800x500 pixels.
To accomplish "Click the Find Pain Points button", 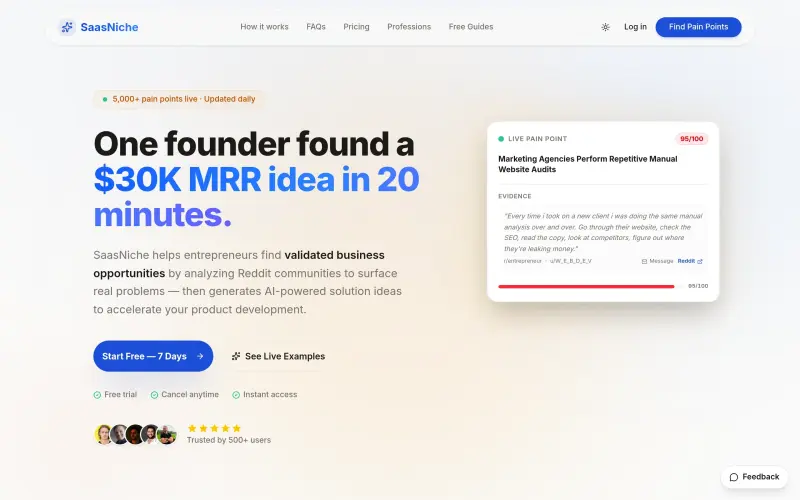I will (x=698, y=27).
